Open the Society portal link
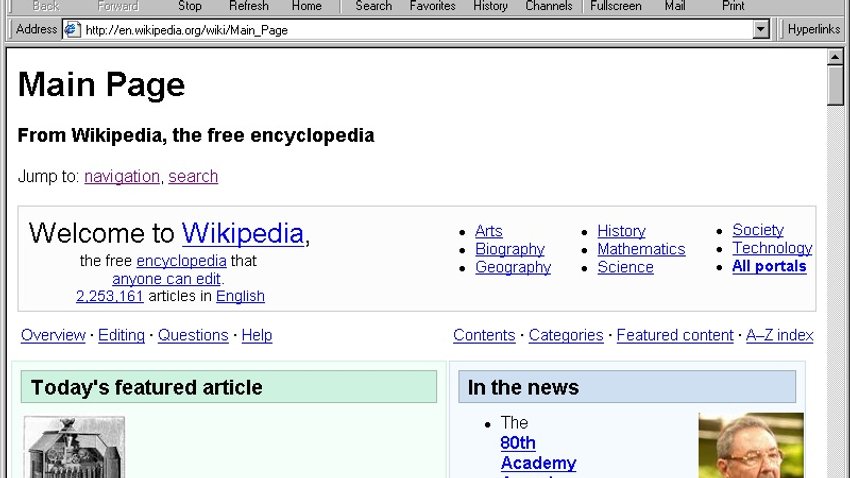The image size is (850, 478). (x=758, y=230)
